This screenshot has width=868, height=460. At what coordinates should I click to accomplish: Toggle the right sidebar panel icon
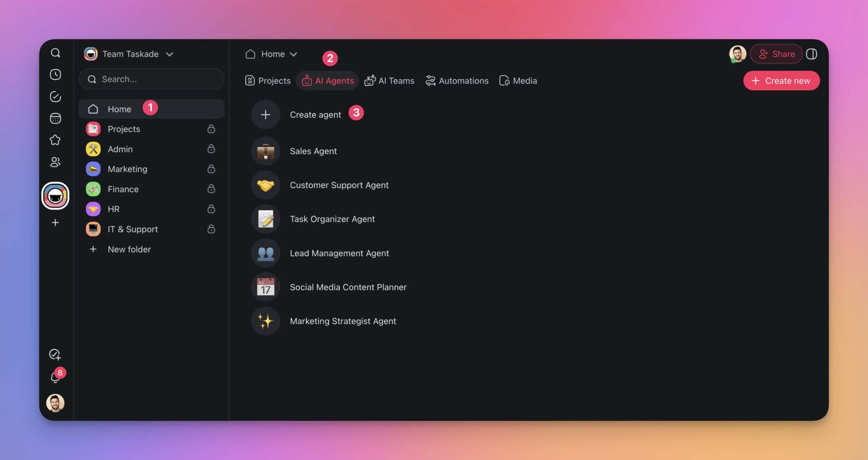pos(811,54)
